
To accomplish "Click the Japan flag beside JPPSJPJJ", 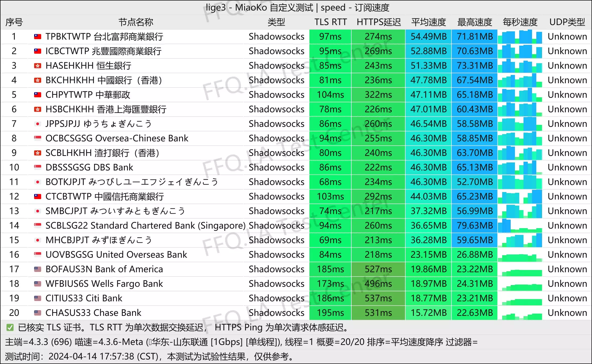I will click(x=38, y=124).
